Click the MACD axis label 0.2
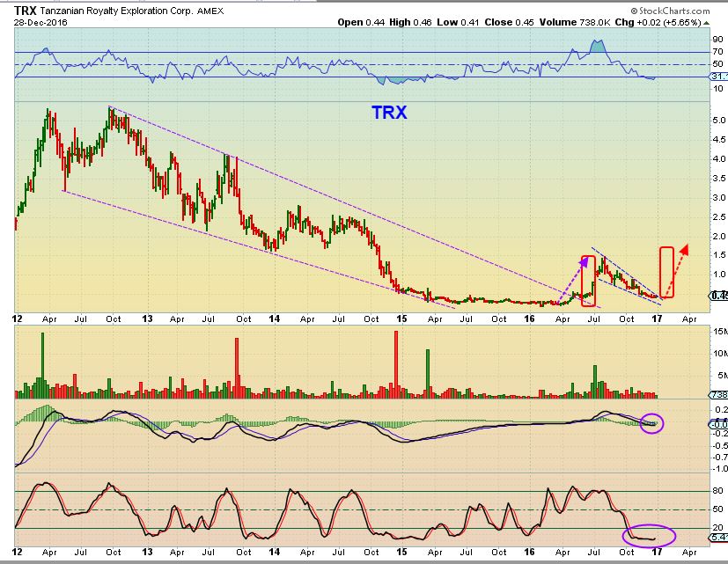Screen dimensions: 728x564 tap(721, 410)
